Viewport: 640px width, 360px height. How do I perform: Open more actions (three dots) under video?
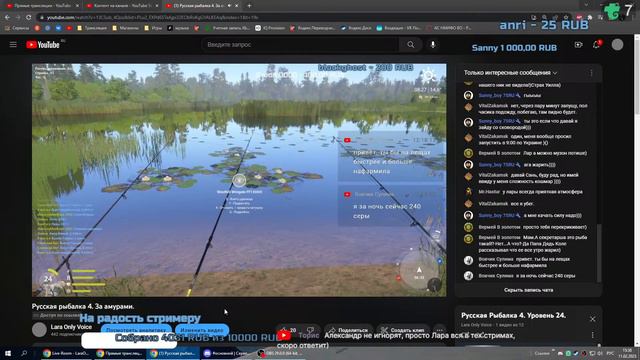pyautogui.click(x=439, y=330)
